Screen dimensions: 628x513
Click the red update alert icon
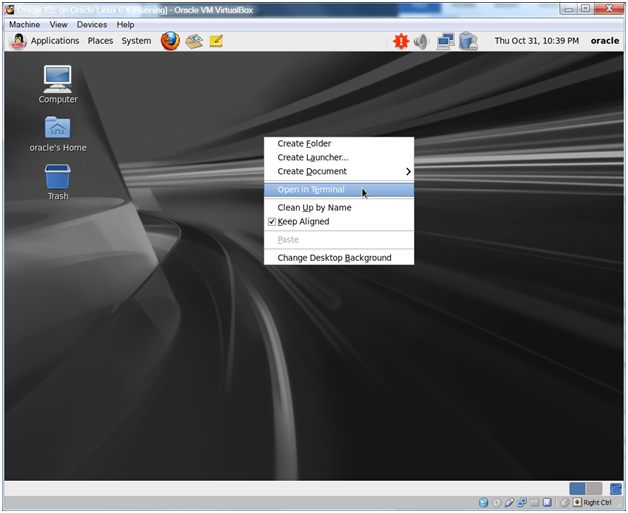(x=401, y=41)
